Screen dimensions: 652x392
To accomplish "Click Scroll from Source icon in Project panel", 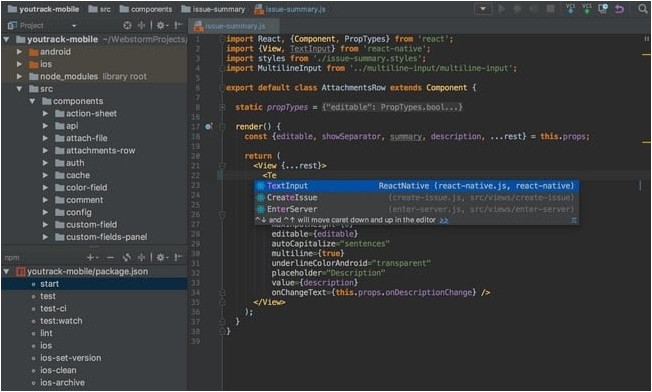I will pyautogui.click(x=127, y=26).
